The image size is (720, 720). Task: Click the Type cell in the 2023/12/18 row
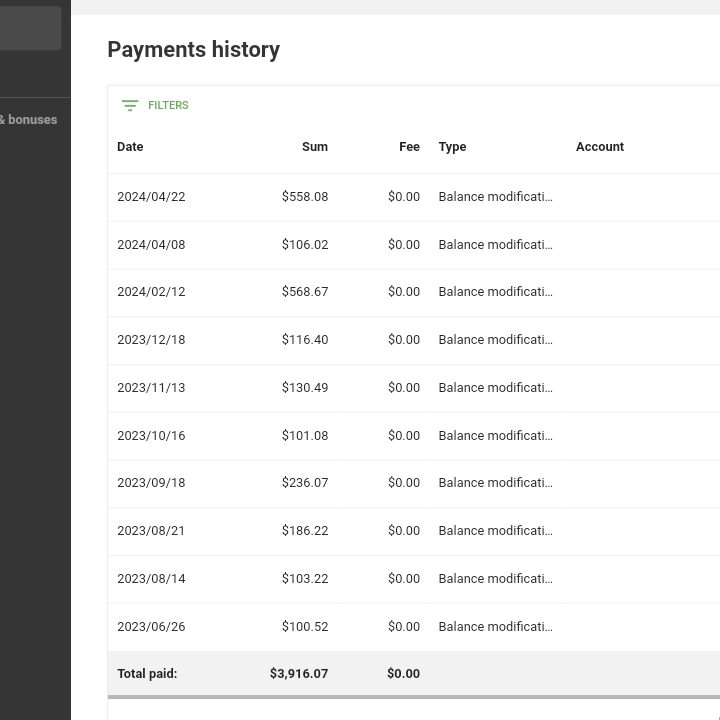[x=495, y=340]
